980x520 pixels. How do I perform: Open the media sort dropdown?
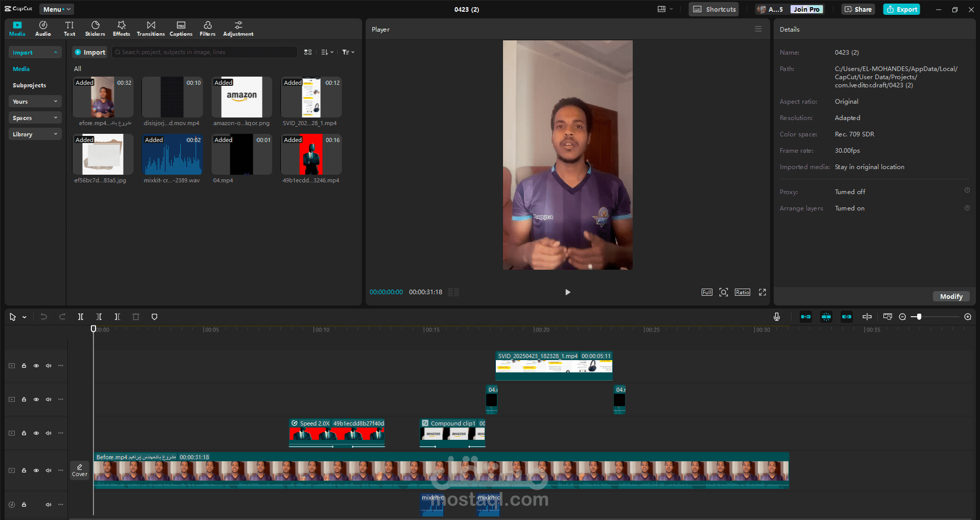tap(327, 52)
